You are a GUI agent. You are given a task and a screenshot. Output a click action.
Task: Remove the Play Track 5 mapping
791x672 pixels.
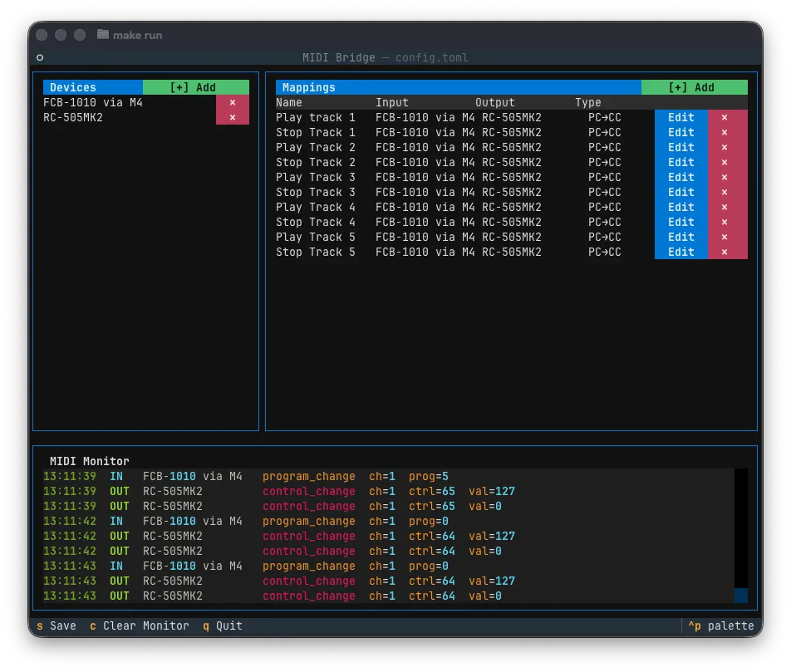pos(728,237)
